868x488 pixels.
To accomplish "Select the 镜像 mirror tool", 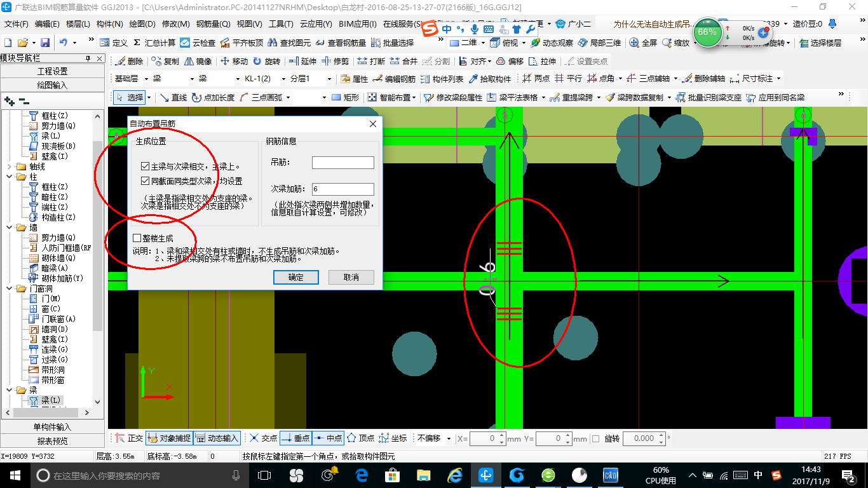I will pos(198,62).
